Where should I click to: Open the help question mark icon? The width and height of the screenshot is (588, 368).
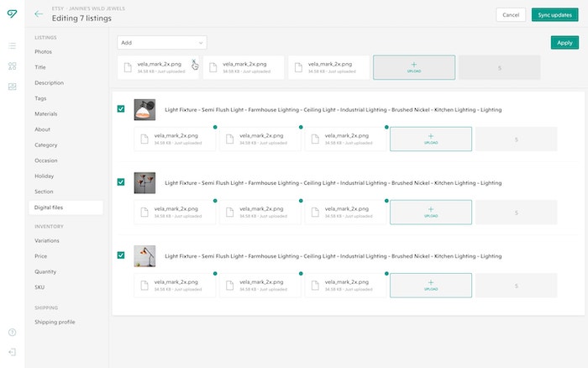click(x=12, y=333)
